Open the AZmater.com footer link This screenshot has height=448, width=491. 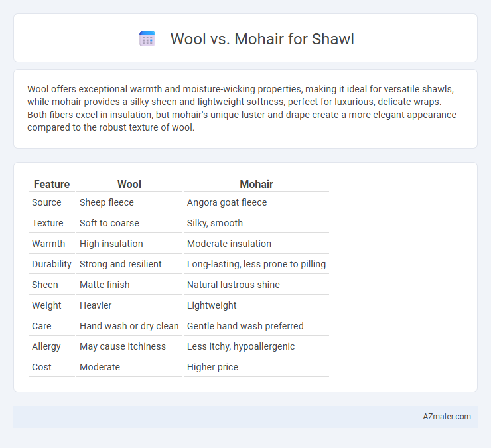[x=447, y=417]
